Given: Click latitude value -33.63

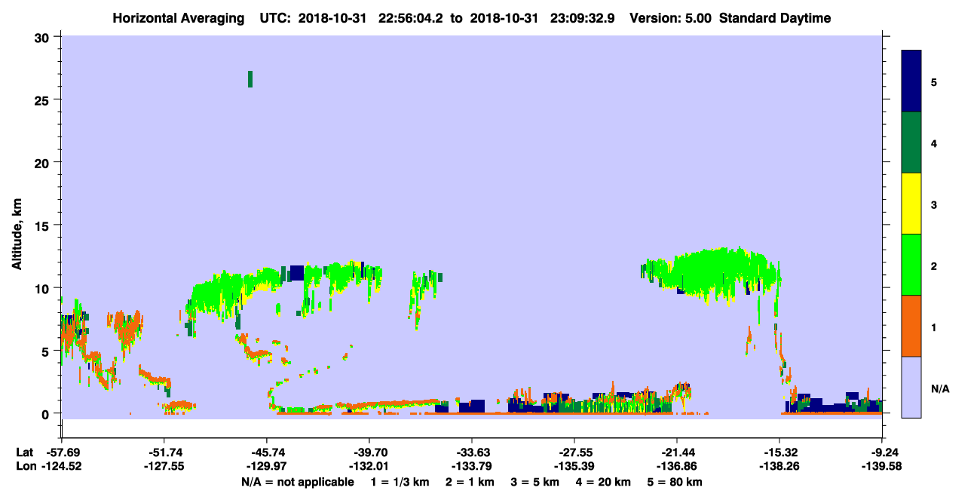Looking at the screenshot, I should (471, 452).
